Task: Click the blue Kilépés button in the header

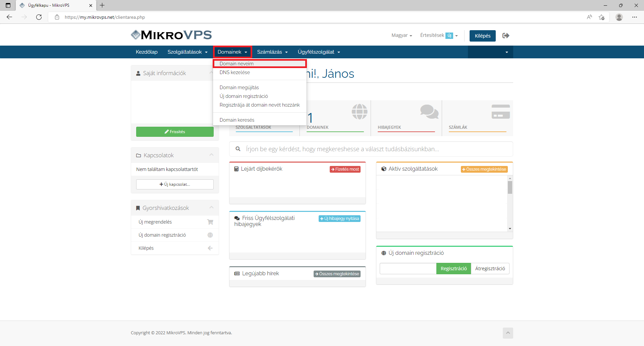Action: point(482,36)
